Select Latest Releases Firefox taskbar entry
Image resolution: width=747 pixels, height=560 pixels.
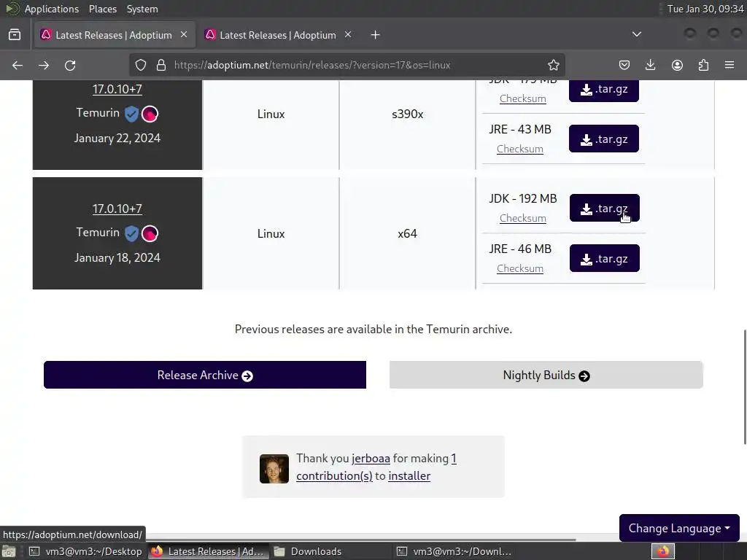click(208, 551)
